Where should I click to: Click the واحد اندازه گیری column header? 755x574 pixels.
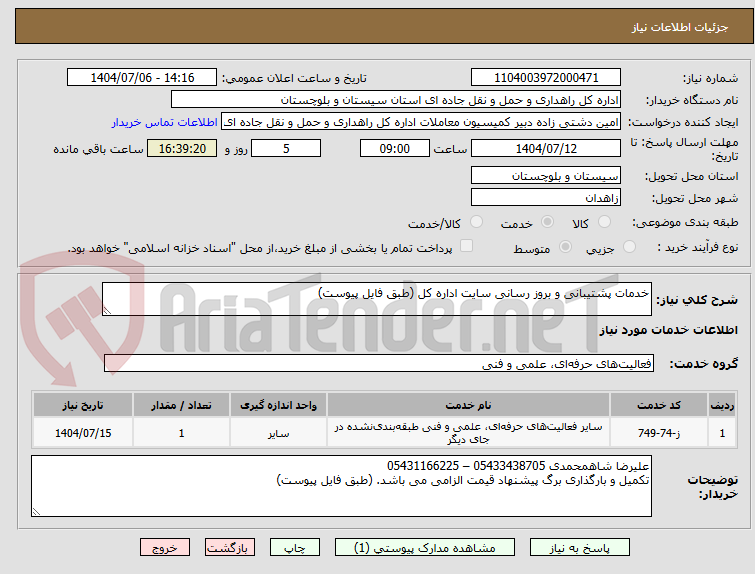[278, 405]
